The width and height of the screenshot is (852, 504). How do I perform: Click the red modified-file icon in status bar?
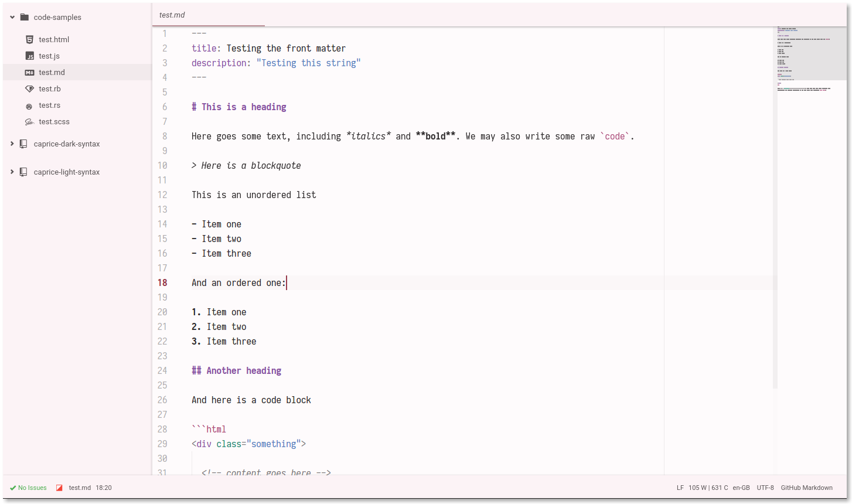point(59,488)
